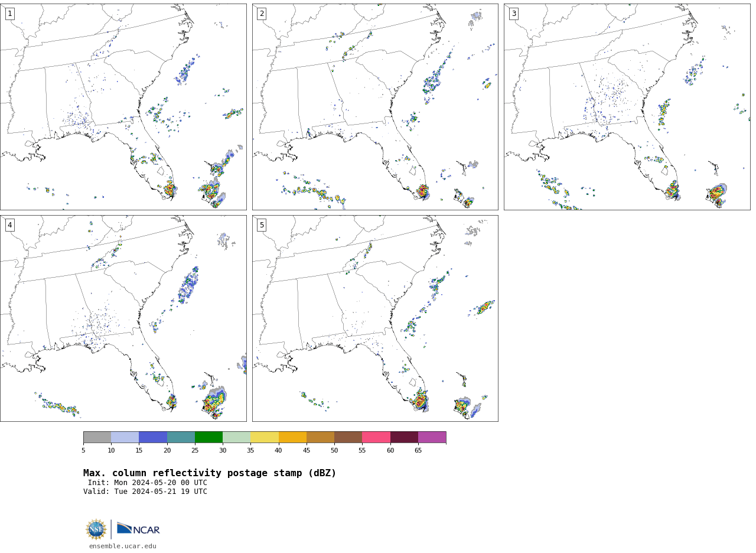Click the panel number 4 label
Viewport: 756px width, 553px height.
coord(9,225)
